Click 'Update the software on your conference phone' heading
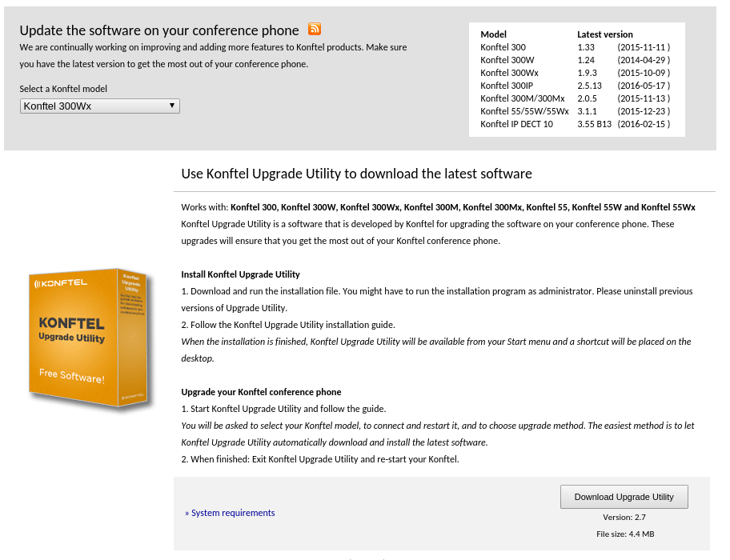730x560 pixels. [159, 30]
